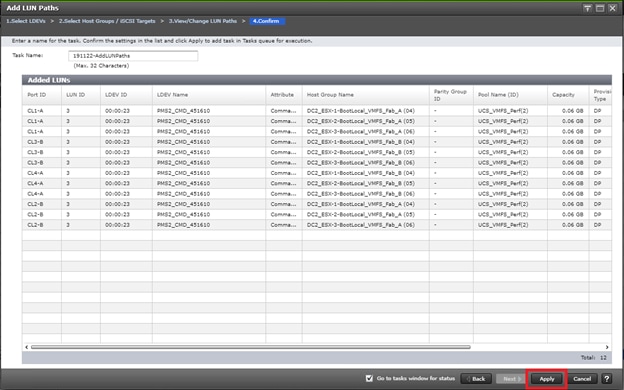Sort by LDEV Name column header
This screenshot has width=624, height=390.
point(209,95)
